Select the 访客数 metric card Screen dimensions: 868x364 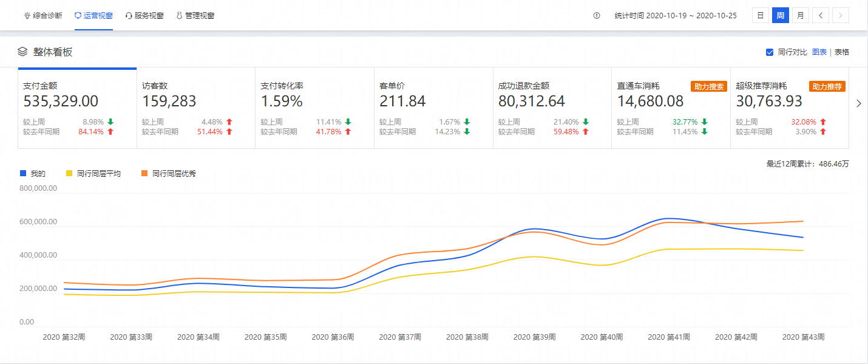click(195, 108)
